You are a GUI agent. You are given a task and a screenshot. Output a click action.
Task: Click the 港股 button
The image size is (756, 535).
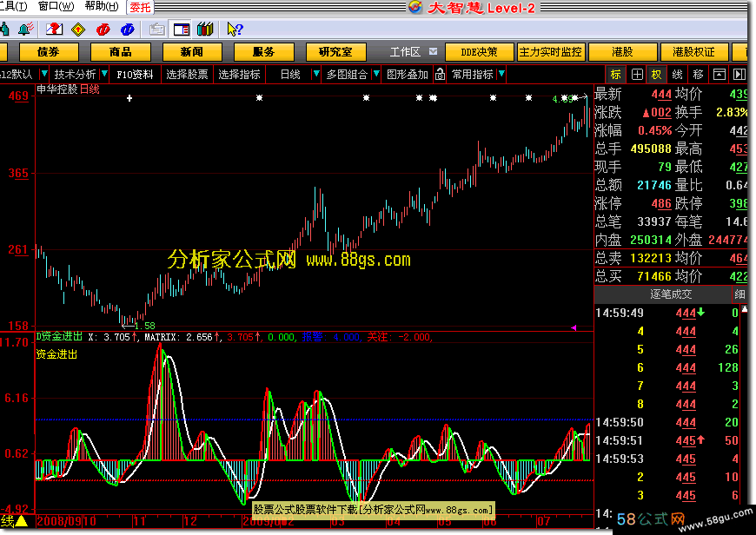(622, 52)
